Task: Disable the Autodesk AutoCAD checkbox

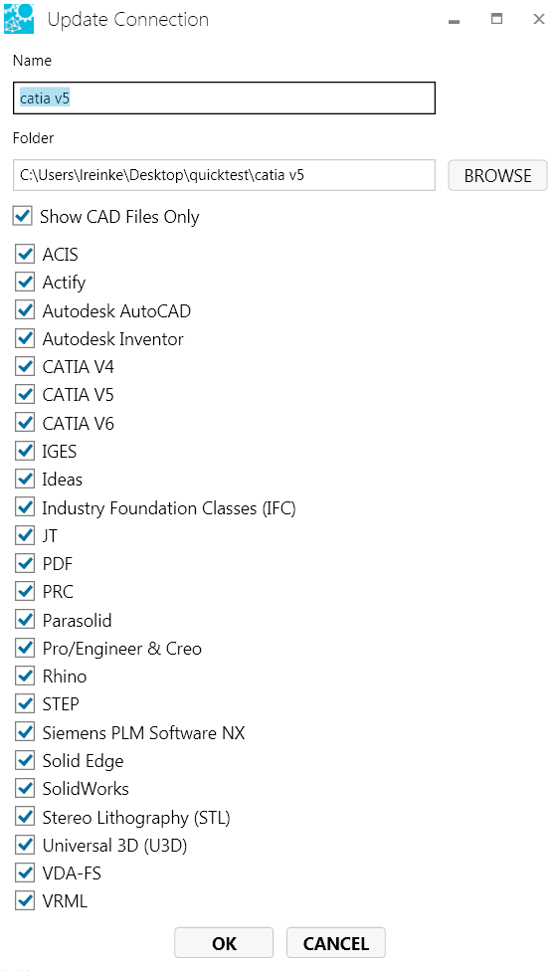Action: pos(25,310)
